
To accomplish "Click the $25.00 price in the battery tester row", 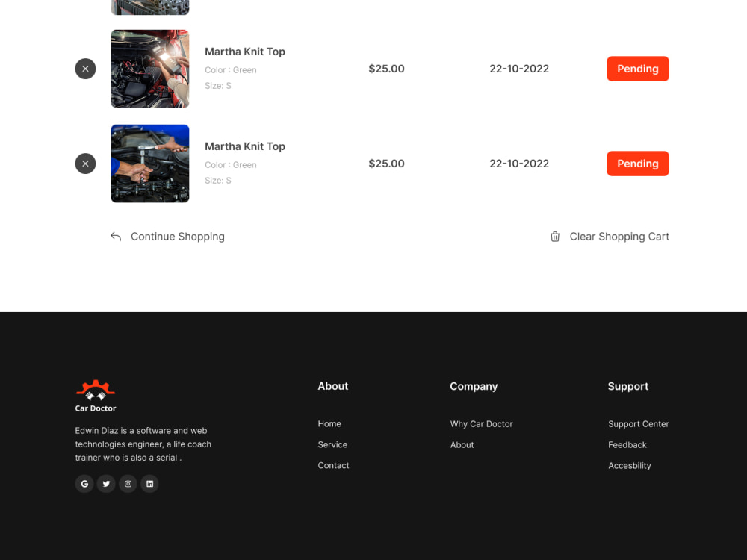I will pos(386,69).
